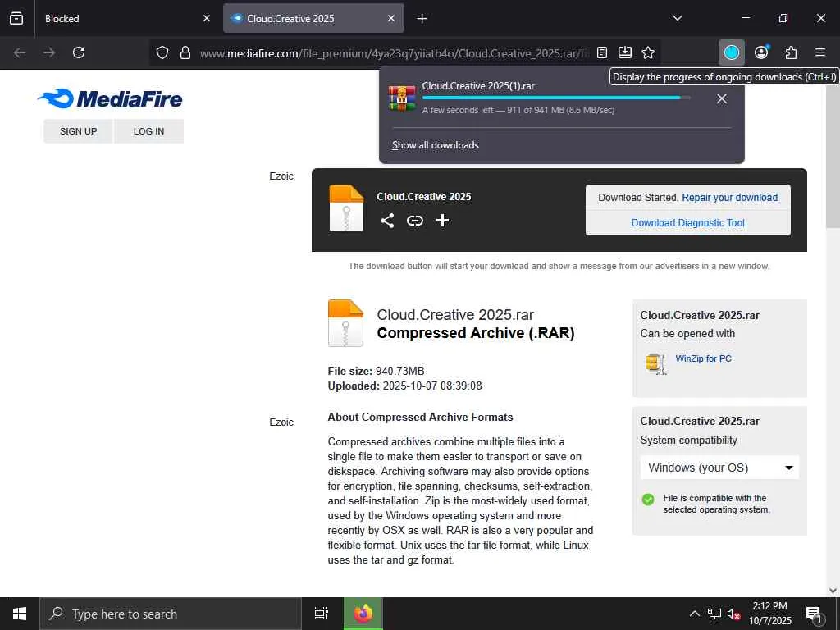This screenshot has height=630, width=840.
Task: Open the extensions puzzle icon
Action: click(791, 52)
